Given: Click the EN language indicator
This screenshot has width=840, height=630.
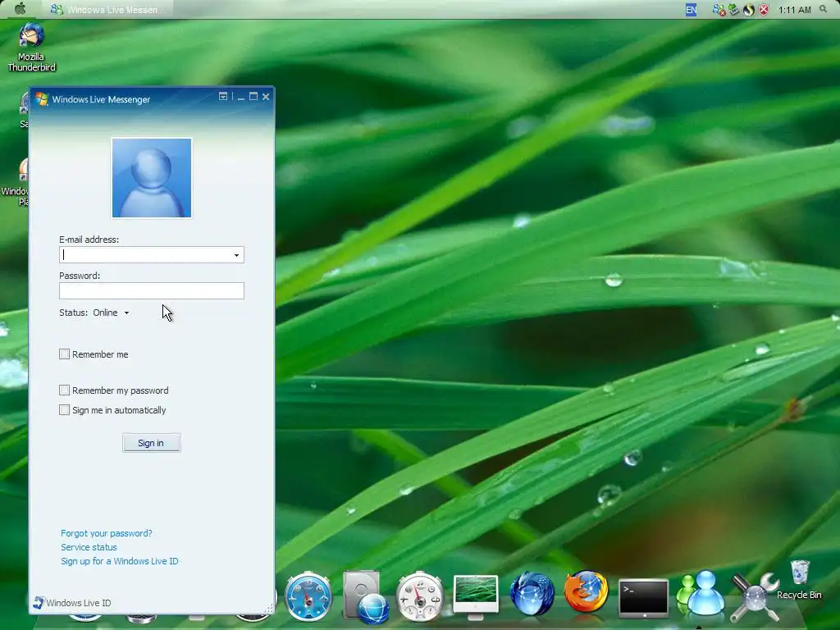Looking at the screenshot, I should [691, 10].
